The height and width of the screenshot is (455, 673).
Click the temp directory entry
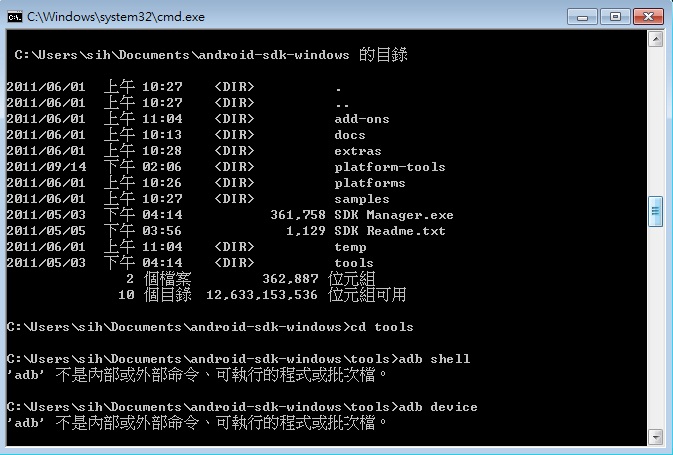[x=350, y=247]
